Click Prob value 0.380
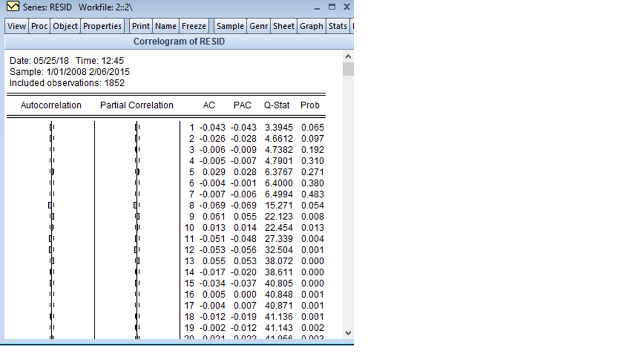Viewport: 644px width, 362px height. [312, 183]
